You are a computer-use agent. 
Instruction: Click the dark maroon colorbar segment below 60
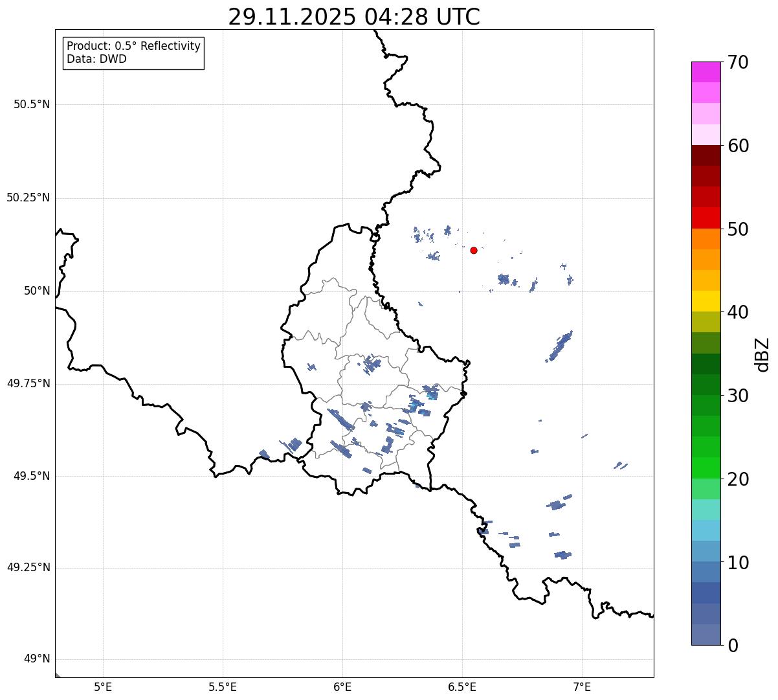(x=706, y=155)
